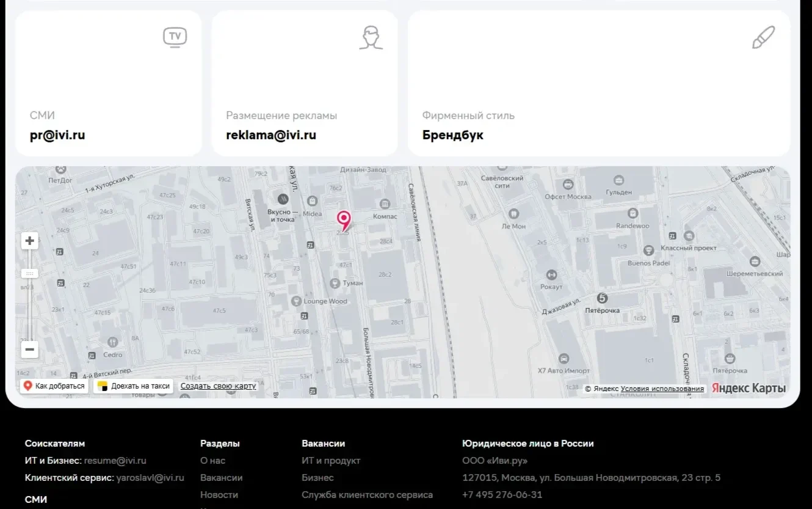This screenshot has height=509, width=812.
Task: Open Новости in the footer's Разделы
Action: pyautogui.click(x=219, y=495)
